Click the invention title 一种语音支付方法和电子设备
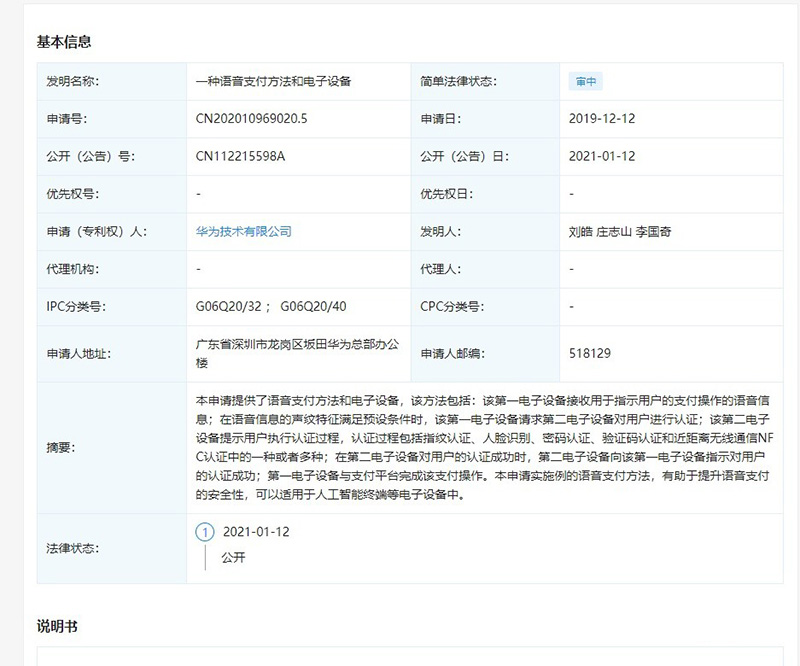This screenshot has height=666, width=800. [273, 81]
